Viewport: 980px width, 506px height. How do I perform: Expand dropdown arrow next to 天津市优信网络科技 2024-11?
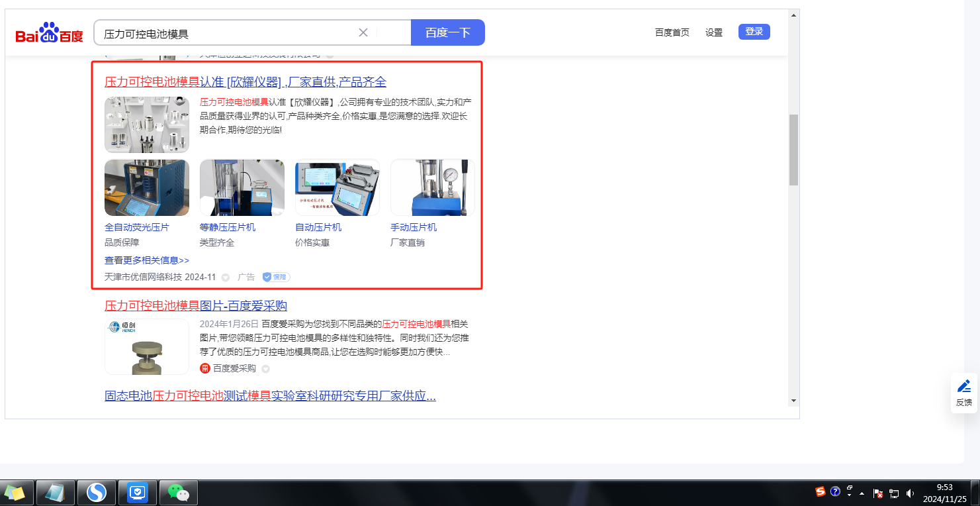click(x=226, y=278)
